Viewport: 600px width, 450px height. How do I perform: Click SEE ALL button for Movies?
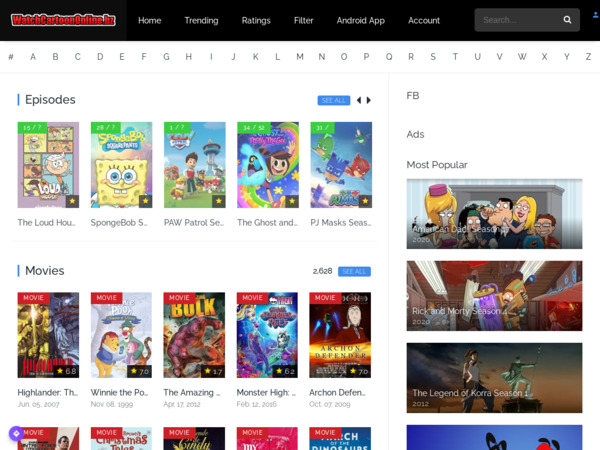pyautogui.click(x=354, y=271)
